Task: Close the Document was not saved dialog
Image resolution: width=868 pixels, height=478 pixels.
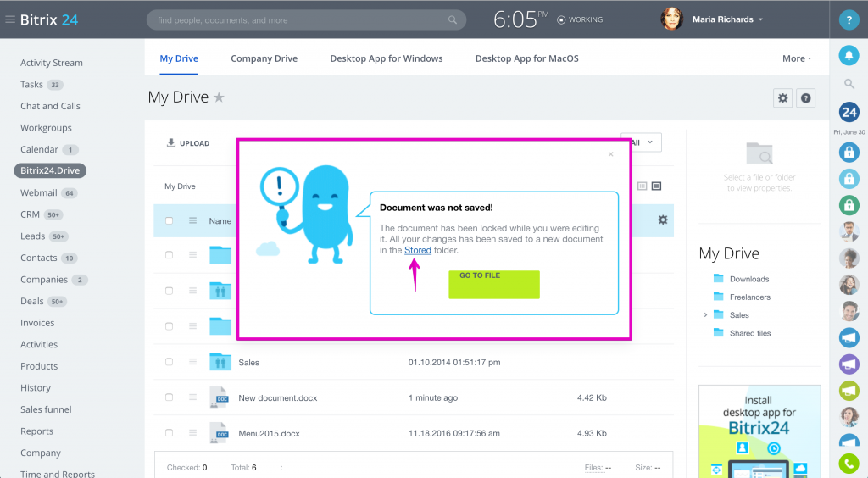Action: tap(610, 153)
